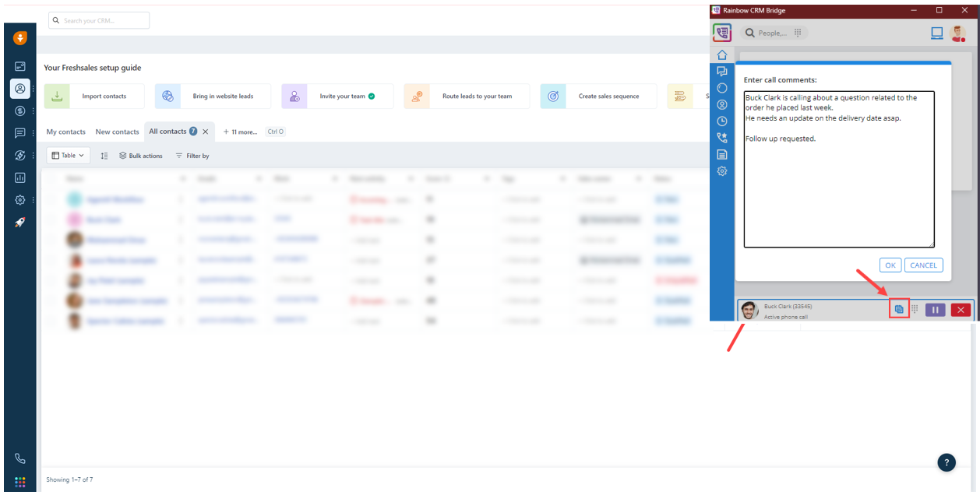Open Rainbow home icon in sidebar
The height and width of the screenshot is (502, 980).
[x=722, y=55]
